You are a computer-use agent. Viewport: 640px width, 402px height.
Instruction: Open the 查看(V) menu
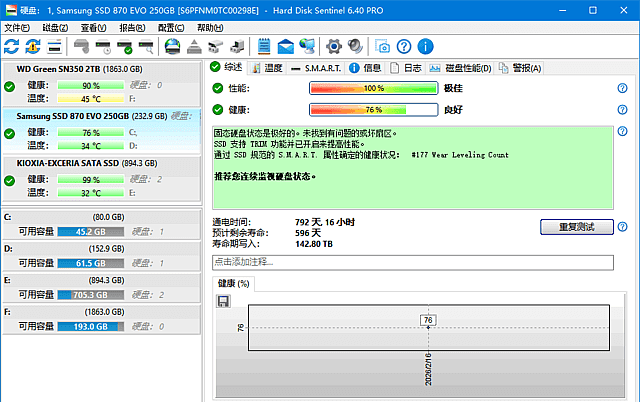93,28
